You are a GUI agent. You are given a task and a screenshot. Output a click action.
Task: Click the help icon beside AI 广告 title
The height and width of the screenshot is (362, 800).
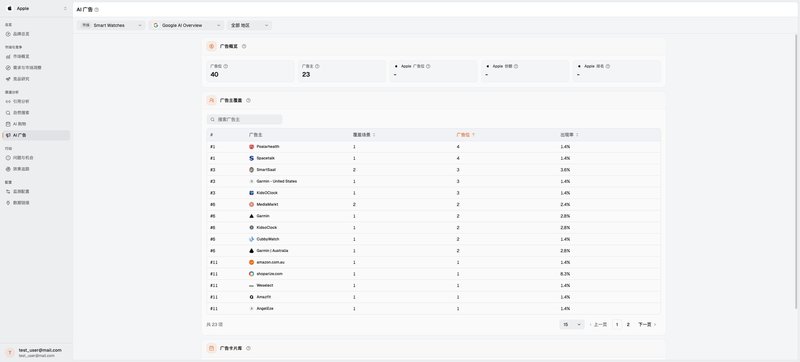97,10
